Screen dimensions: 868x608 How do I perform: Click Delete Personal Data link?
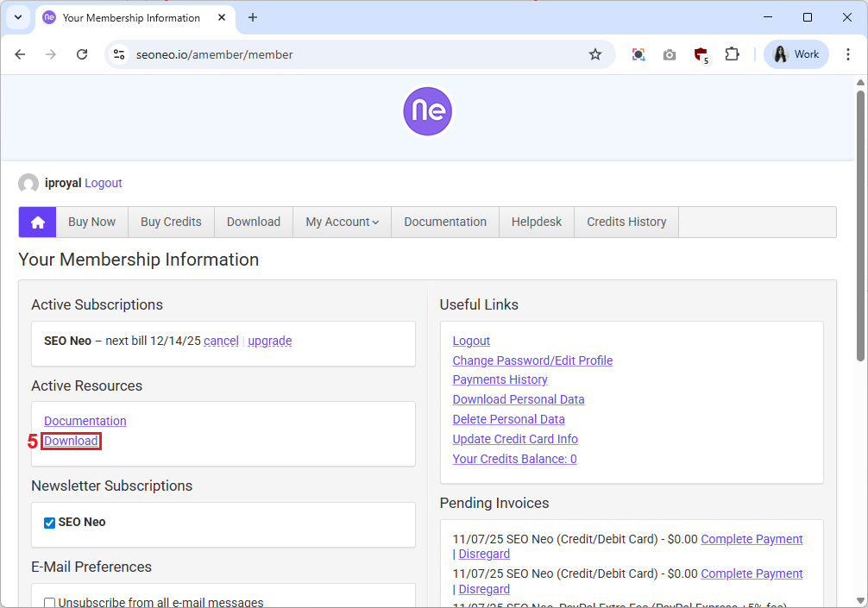pos(509,419)
